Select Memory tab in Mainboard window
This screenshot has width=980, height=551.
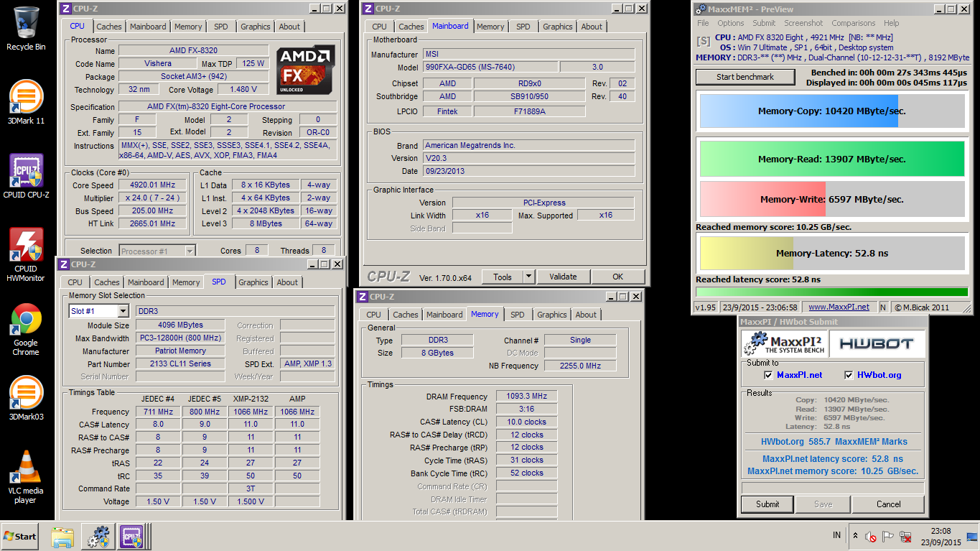pyautogui.click(x=490, y=27)
